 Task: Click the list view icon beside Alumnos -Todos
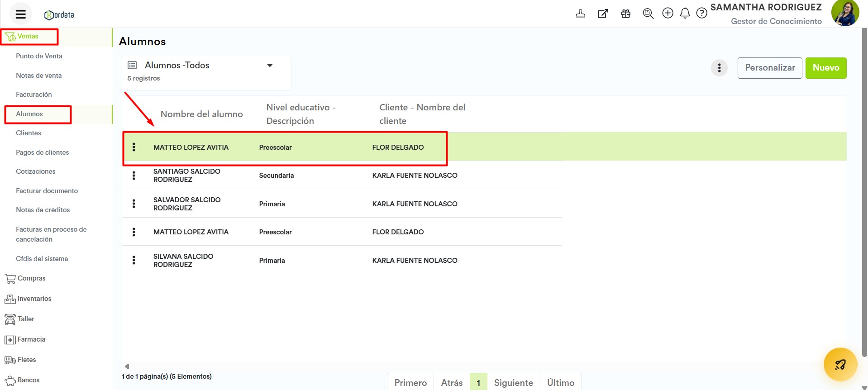[x=132, y=65]
